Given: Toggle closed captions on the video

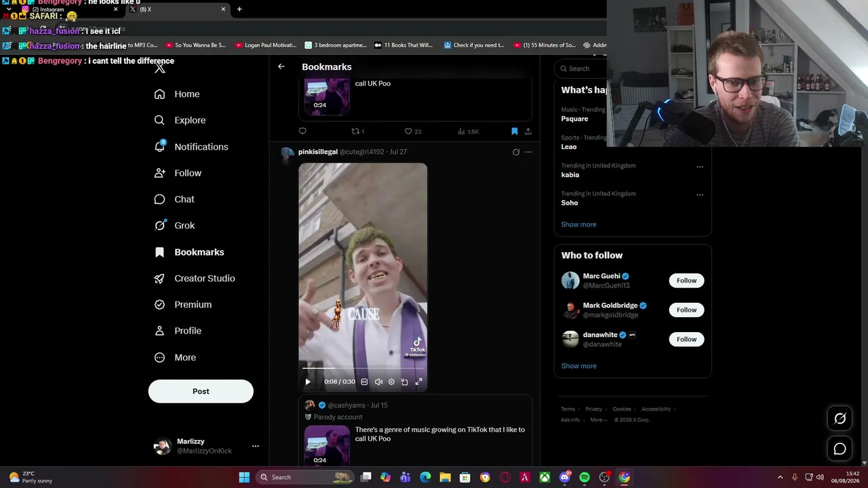Looking at the screenshot, I should coord(364,382).
